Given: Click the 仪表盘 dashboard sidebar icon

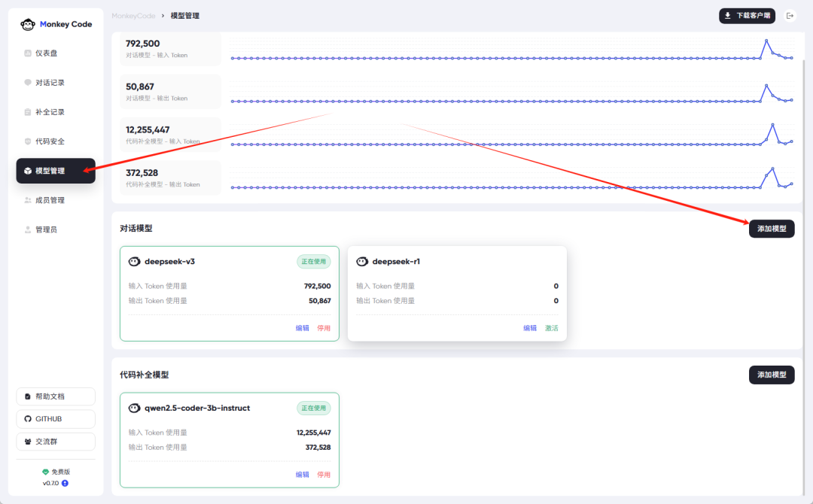Looking at the screenshot, I should [x=28, y=53].
